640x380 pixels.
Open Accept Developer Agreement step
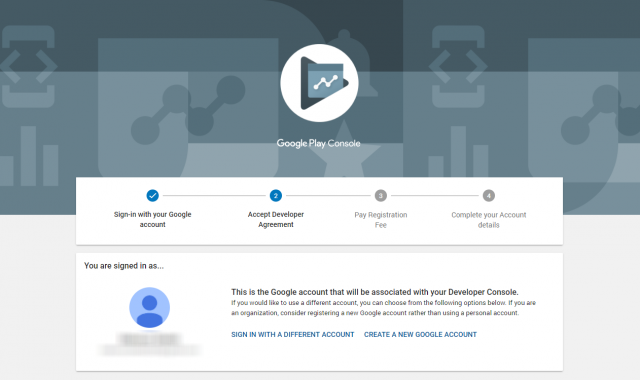[276, 219]
